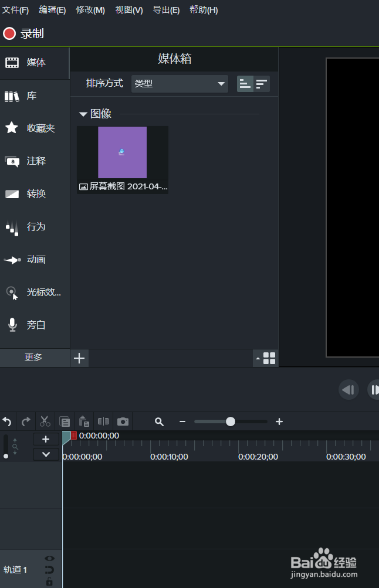Click the timeline magnifier zoom icon
379x588 pixels.
click(159, 422)
